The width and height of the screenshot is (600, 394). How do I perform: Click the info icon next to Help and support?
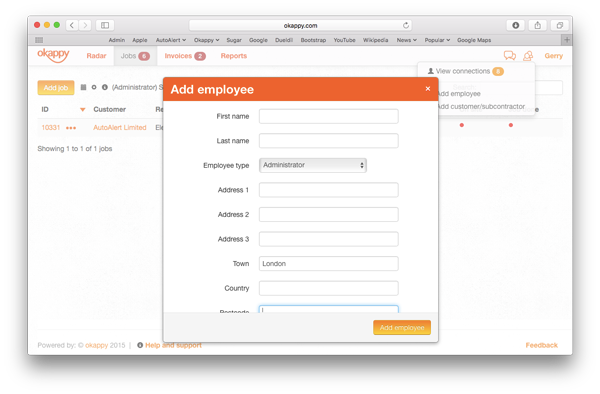(x=140, y=345)
